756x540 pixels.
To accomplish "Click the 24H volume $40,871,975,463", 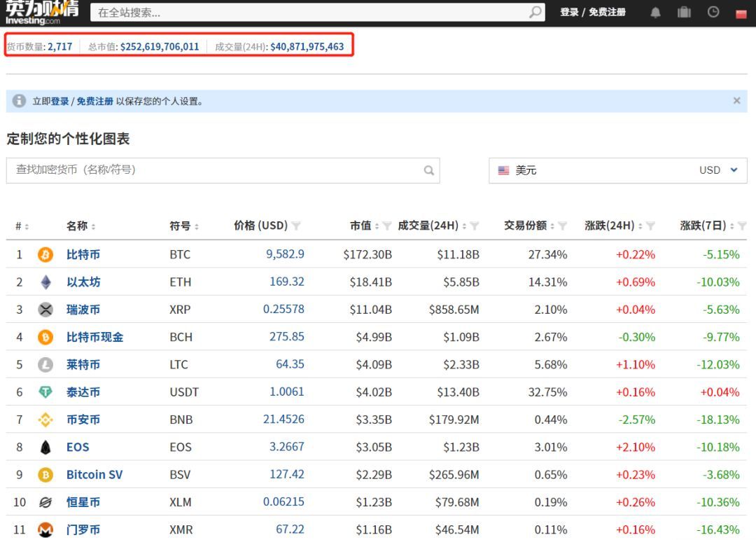I will click(x=307, y=47).
